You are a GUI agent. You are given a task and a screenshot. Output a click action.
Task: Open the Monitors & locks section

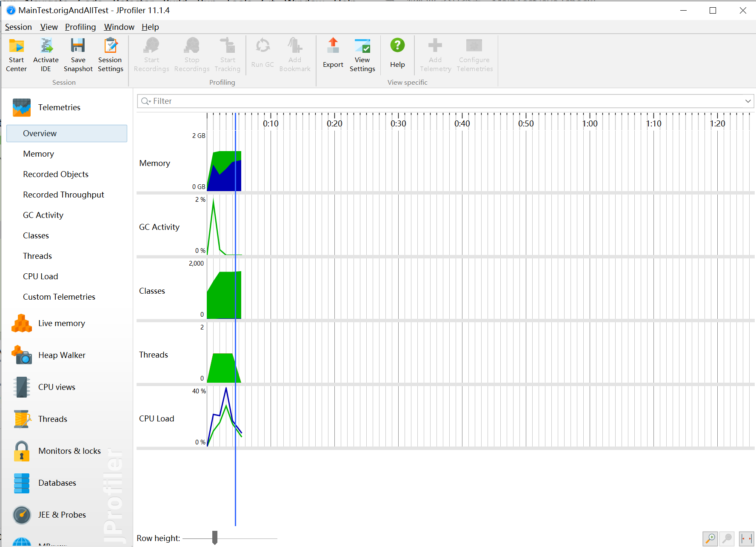point(57,451)
